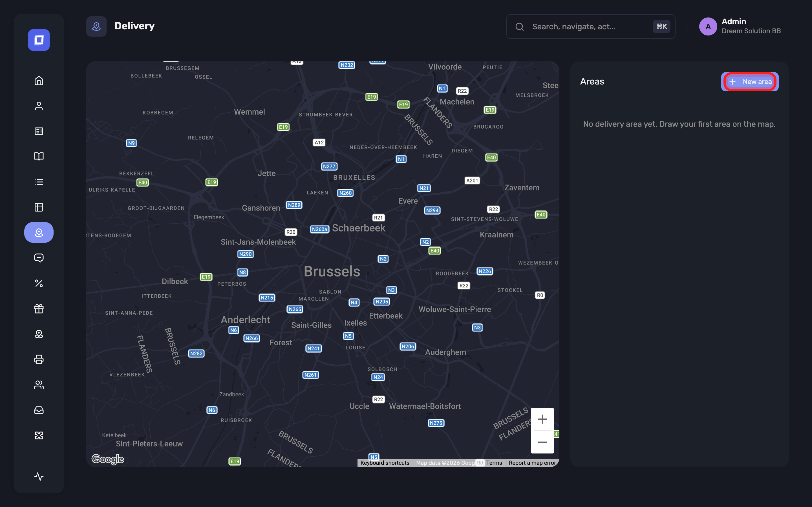Click the newspaper icon in sidebar
This screenshot has height=507, width=812.
39,131
